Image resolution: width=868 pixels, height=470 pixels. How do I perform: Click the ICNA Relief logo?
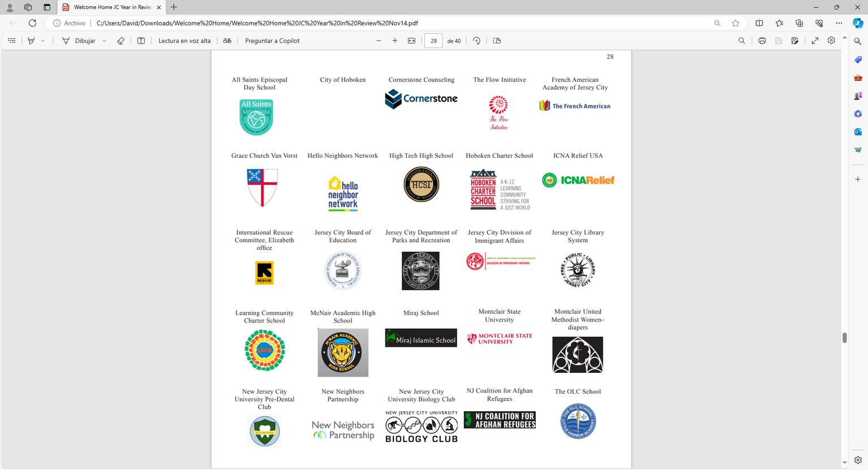(x=578, y=180)
